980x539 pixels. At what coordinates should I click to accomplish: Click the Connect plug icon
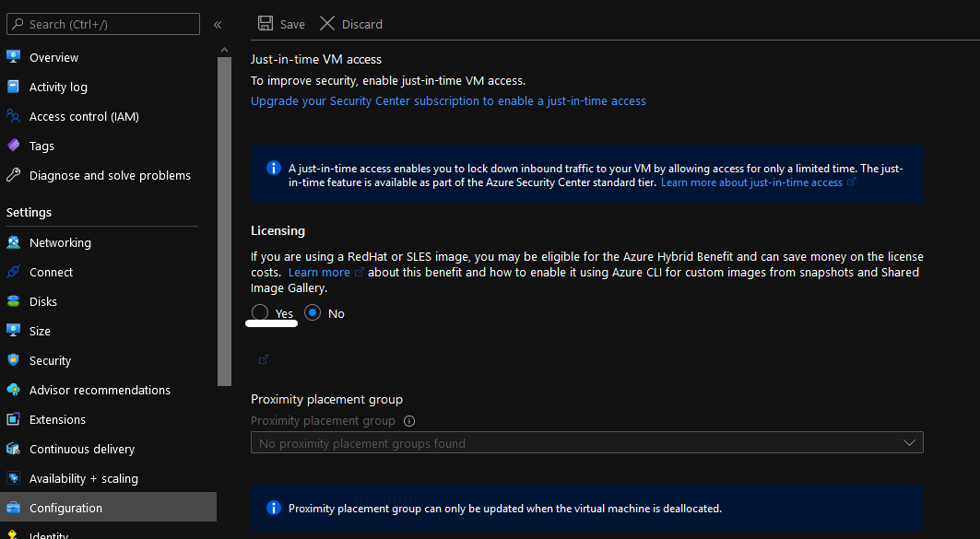13,272
